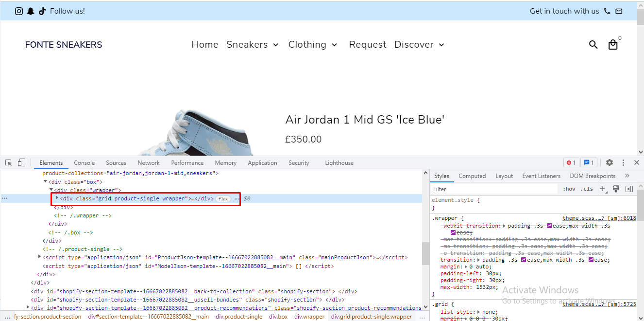Click the Filter styles input field

coord(494,189)
